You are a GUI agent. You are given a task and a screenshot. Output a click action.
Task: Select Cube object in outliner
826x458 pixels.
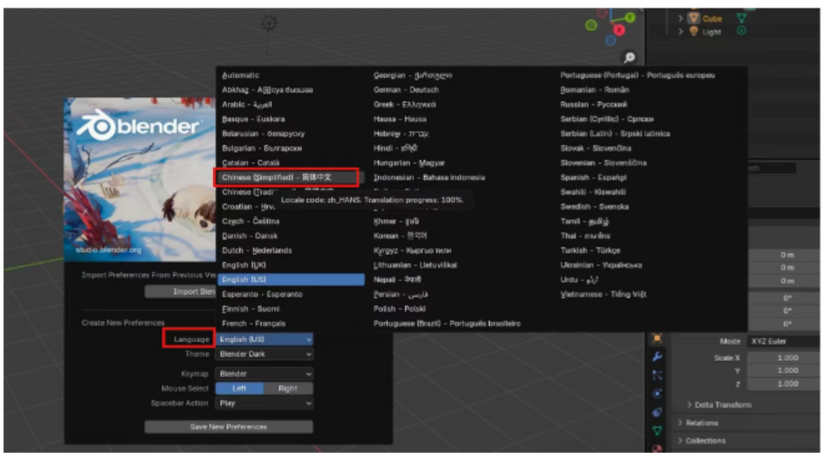click(x=712, y=19)
